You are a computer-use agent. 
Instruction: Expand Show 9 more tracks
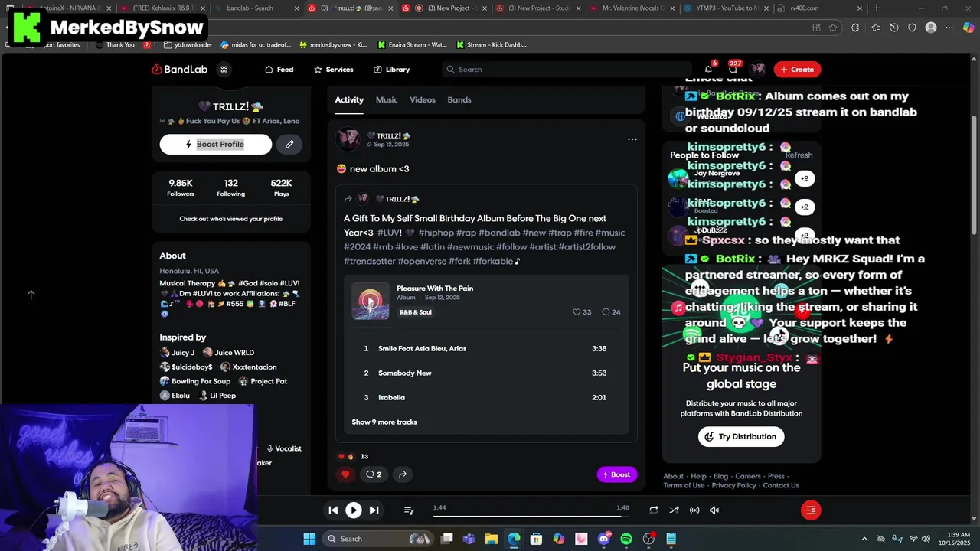click(x=384, y=422)
